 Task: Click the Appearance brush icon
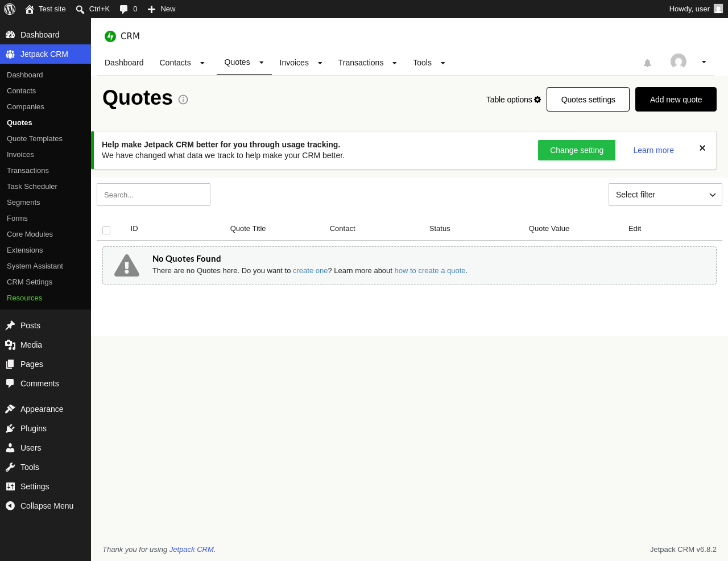click(x=10, y=409)
